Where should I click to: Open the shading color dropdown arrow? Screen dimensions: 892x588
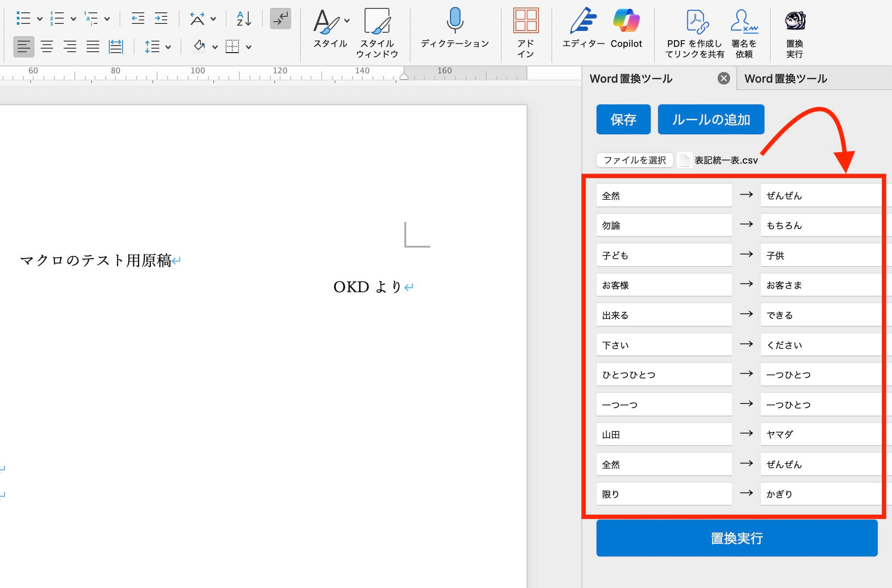point(215,47)
